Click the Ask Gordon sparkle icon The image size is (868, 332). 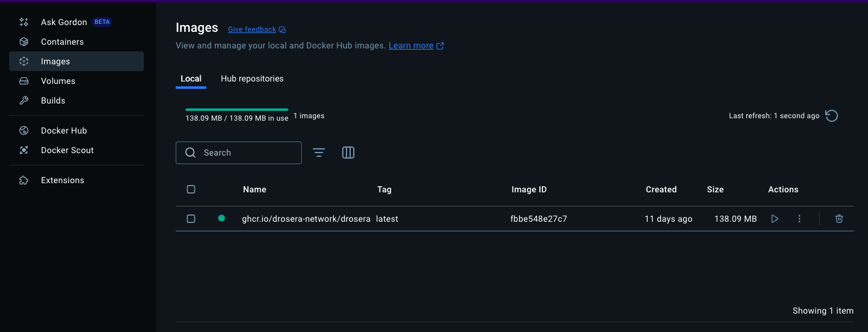[24, 22]
